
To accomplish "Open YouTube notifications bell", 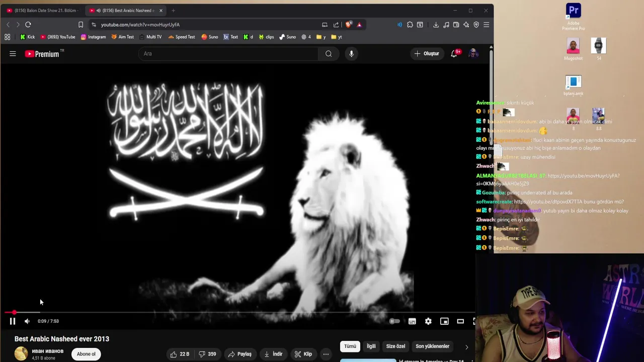I will [454, 54].
